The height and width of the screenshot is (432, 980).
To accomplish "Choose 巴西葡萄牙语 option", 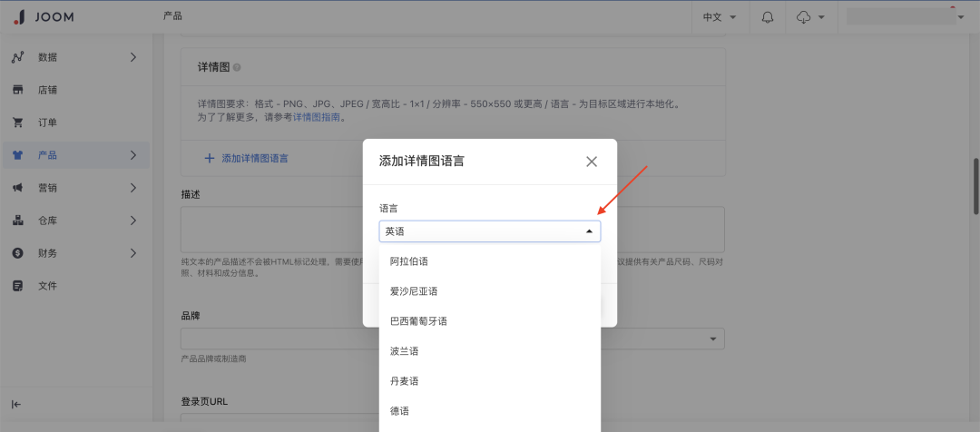I will pos(489,321).
